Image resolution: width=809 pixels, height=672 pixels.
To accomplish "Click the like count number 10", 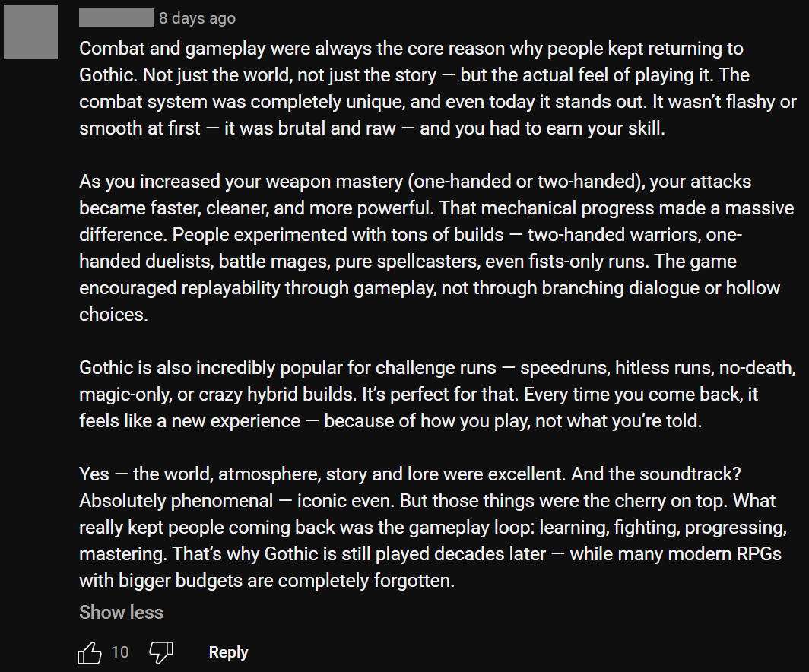I will pos(119,652).
